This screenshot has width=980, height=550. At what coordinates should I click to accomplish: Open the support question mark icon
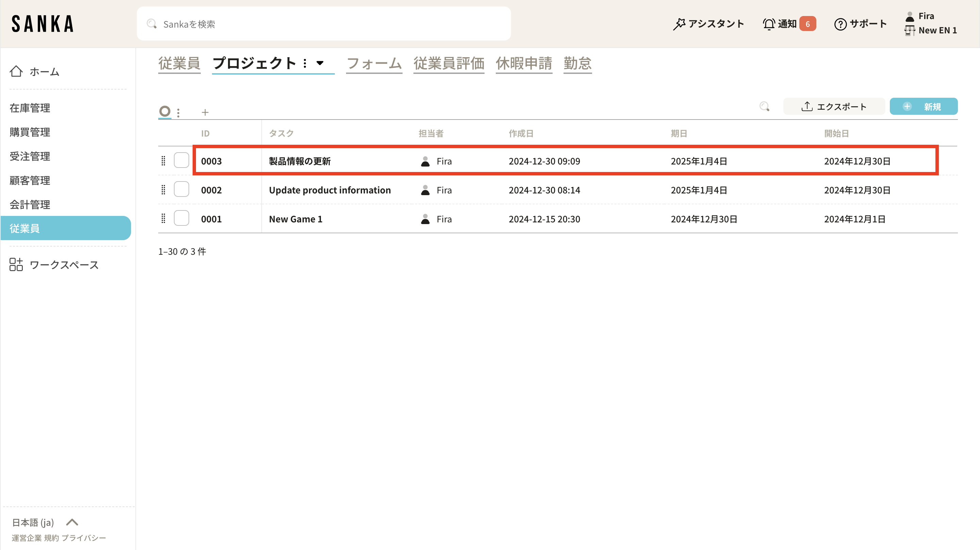pyautogui.click(x=840, y=24)
